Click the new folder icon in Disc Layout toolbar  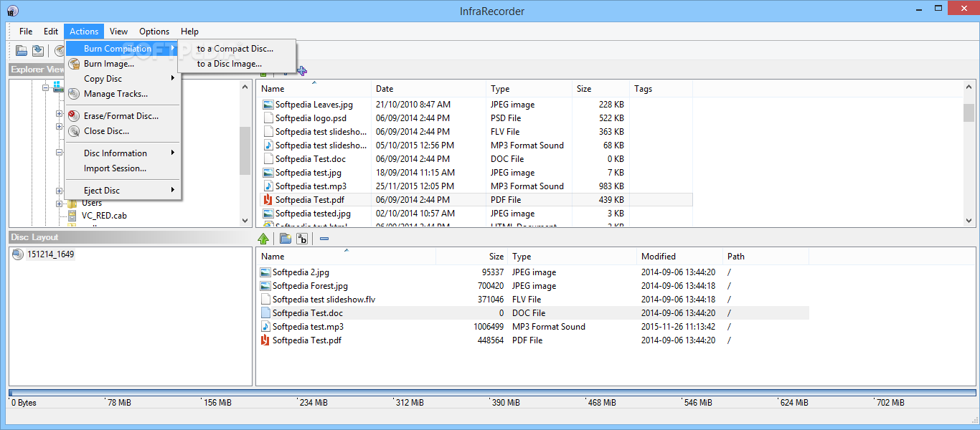coord(285,239)
